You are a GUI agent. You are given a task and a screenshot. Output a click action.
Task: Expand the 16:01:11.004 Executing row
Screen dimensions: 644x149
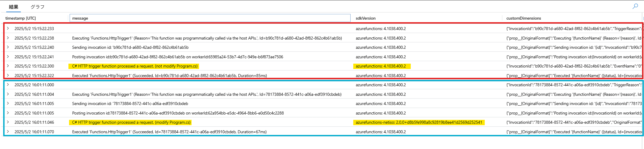pos(8,94)
